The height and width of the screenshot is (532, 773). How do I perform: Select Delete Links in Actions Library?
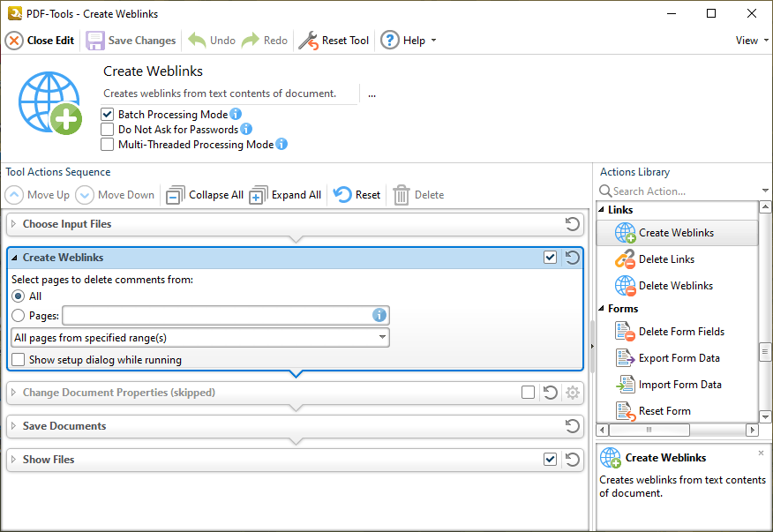click(666, 259)
